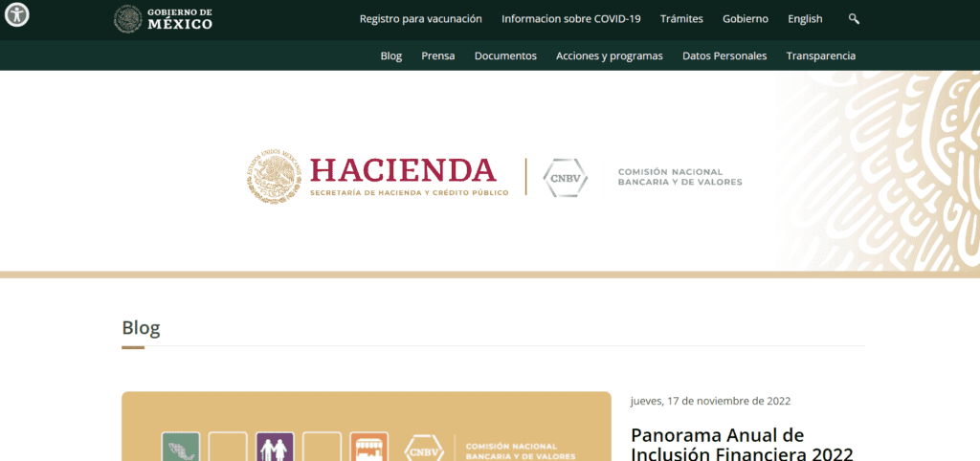Open the Gobierno menu item

[x=745, y=19]
